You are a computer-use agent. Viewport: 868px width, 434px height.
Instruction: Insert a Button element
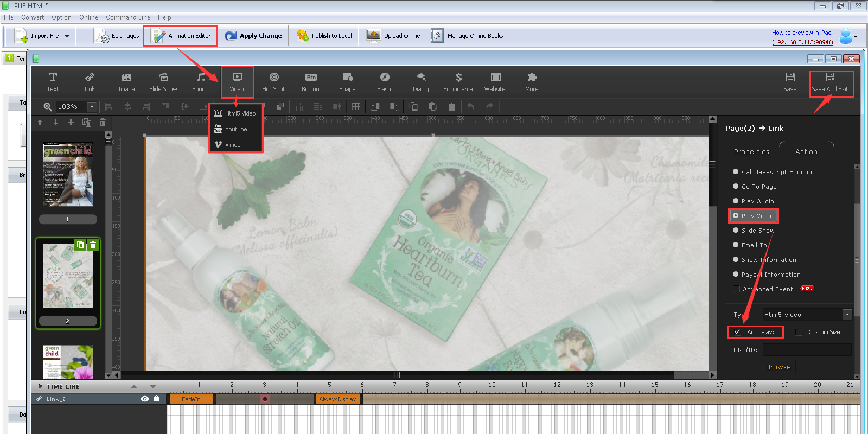pyautogui.click(x=310, y=82)
